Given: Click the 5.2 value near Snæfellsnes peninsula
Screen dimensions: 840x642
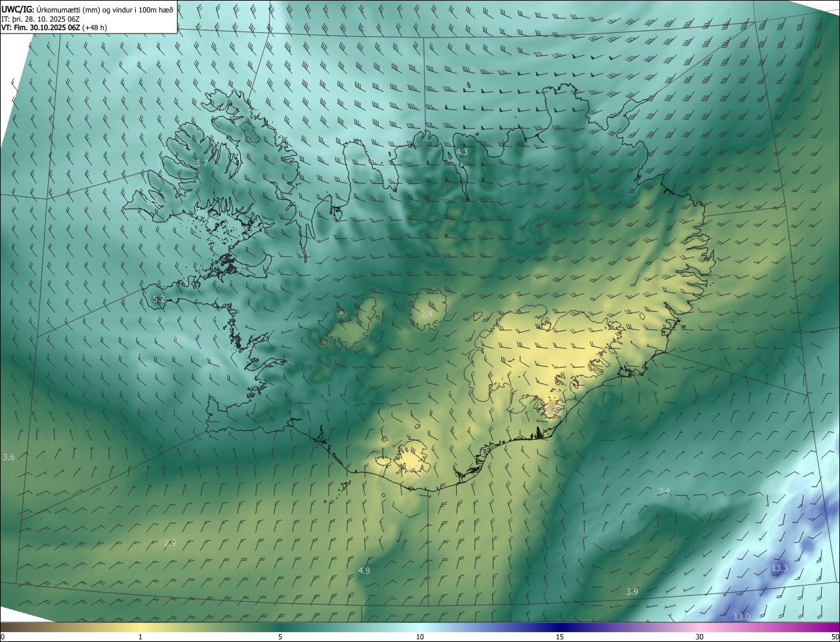Looking at the screenshot, I should click(x=159, y=299).
